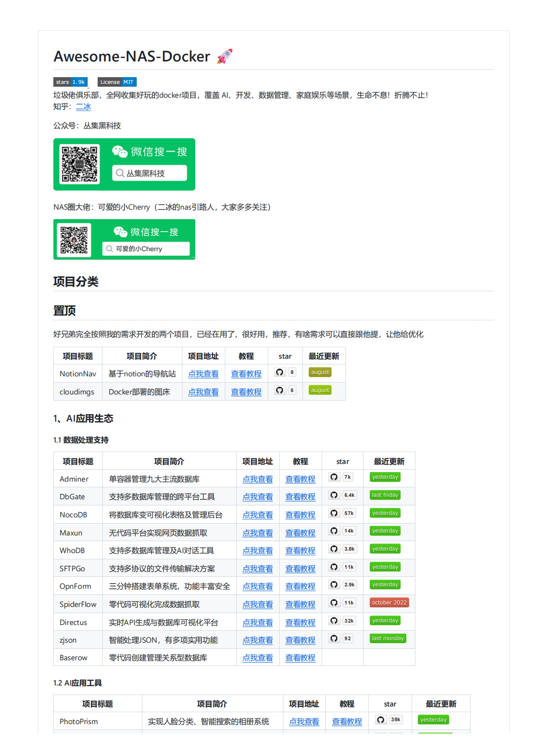Open PhotoPrism tutorial link

pyautogui.click(x=347, y=722)
